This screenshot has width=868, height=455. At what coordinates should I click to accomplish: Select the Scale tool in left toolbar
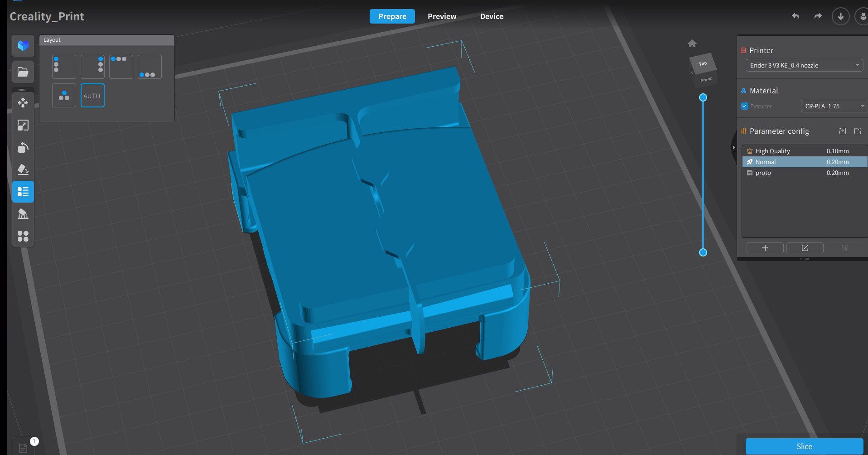point(23,125)
